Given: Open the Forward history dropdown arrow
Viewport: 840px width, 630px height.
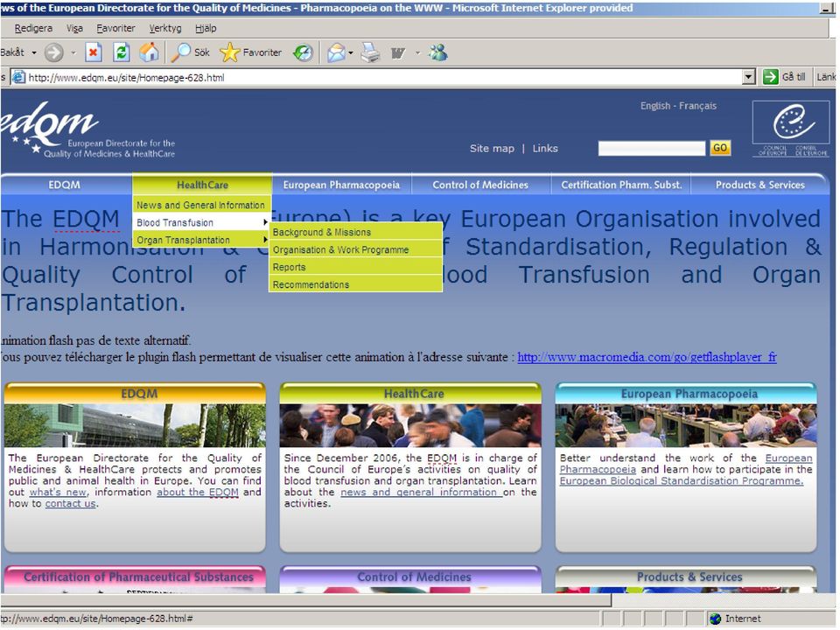Looking at the screenshot, I should pos(73,52).
